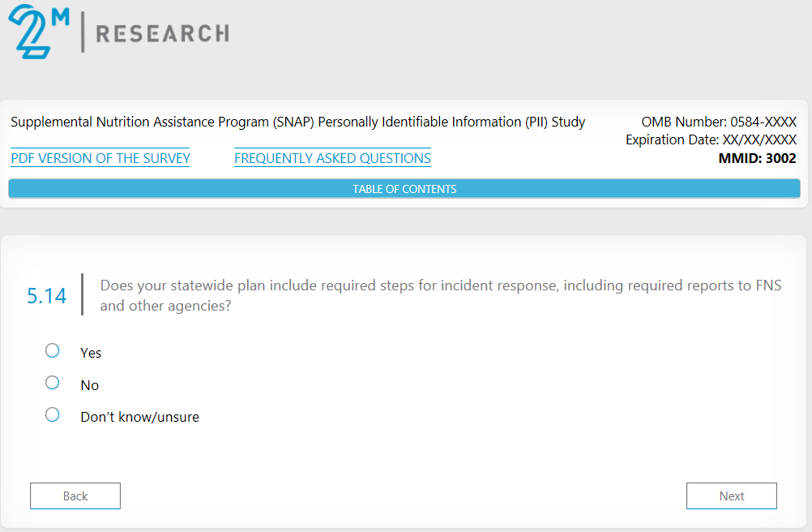This screenshot has height=532, width=812.
Task: Click the "Don't know/unsure" label text
Action: (x=139, y=417)
